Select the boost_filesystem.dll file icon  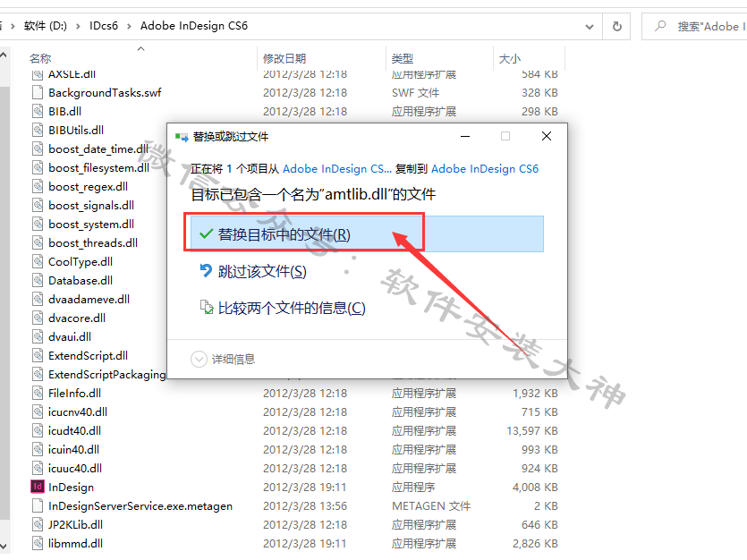coord(38,167)
